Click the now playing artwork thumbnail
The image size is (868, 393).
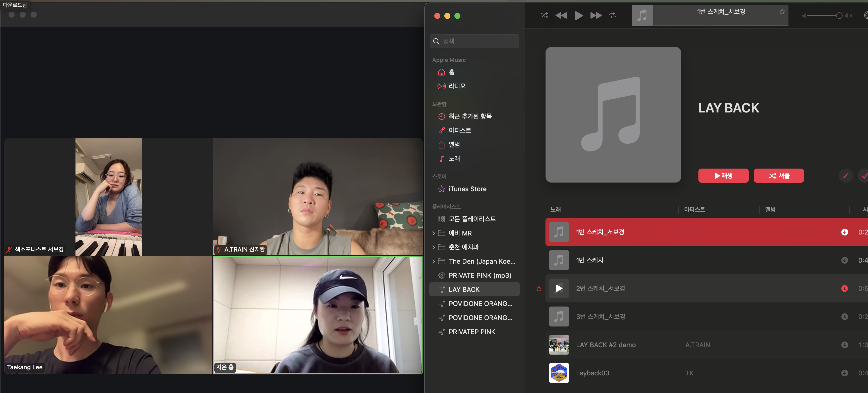point(642,16)
